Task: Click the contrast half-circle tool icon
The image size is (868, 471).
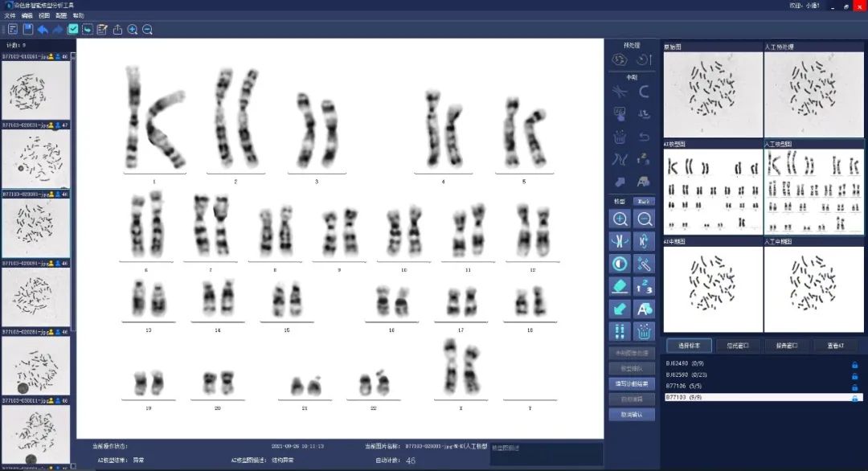Action: click(620, 264)
